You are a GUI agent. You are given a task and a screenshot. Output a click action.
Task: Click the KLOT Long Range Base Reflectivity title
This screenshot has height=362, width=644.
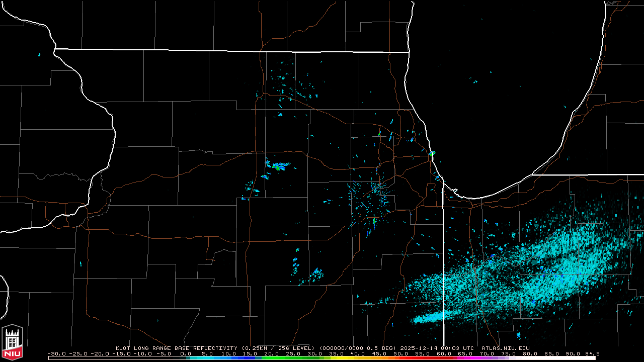pyautogui.click(x=177, y=348)
